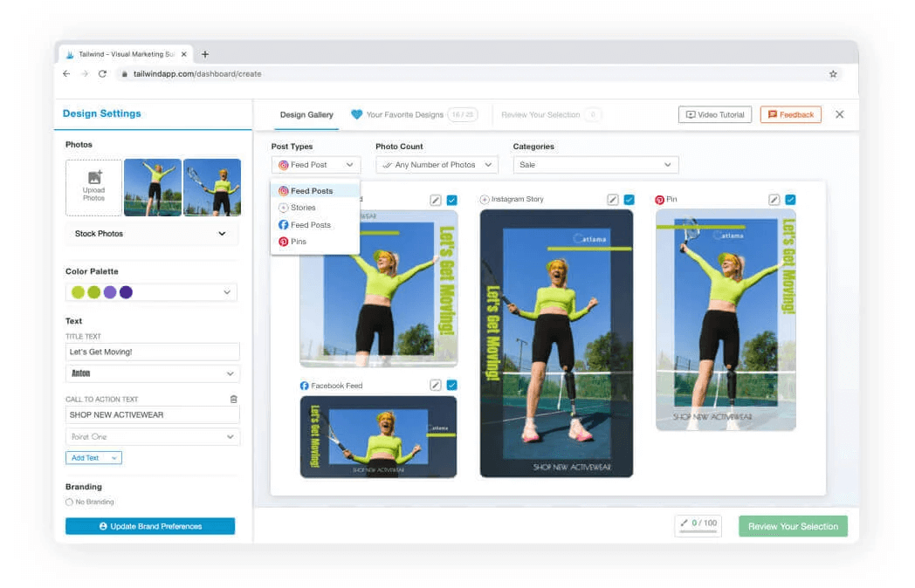Bookmark page with the browser star icon
Image resolution: width=915 pixels, height=588 pixels.
pos(833,74)
